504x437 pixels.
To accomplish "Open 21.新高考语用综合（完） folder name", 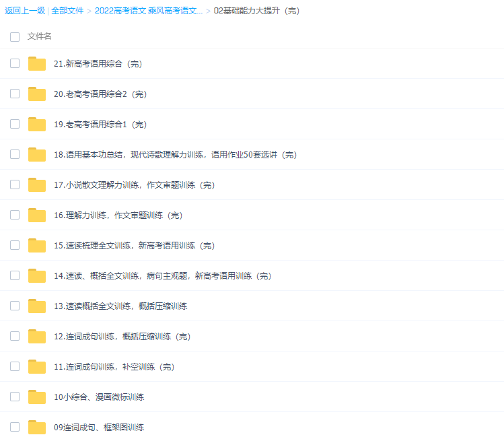I will (98, 64).
